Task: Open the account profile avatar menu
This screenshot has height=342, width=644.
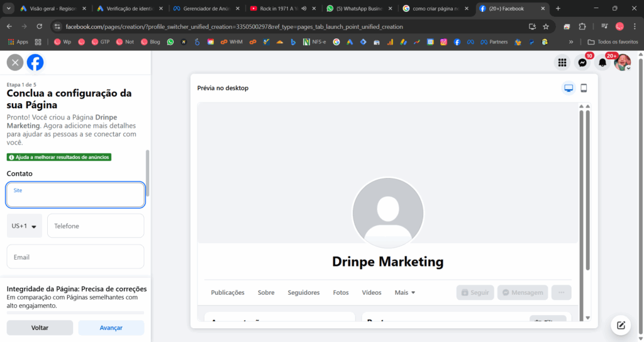Action: (x=622, y=62)
